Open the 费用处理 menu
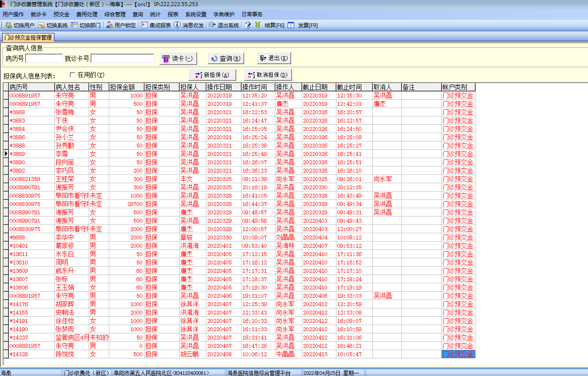This screenshot has height=376, width=588. click(x=87, y=14)
